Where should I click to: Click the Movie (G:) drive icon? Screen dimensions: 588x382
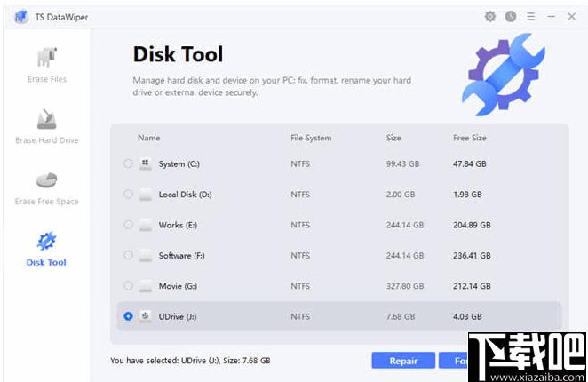146,286
